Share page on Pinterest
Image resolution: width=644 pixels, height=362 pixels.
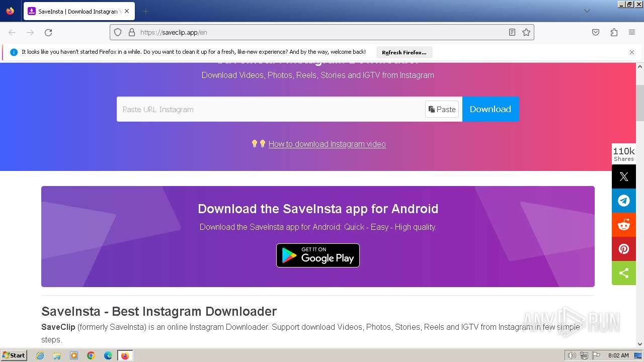tap(624, 249)
